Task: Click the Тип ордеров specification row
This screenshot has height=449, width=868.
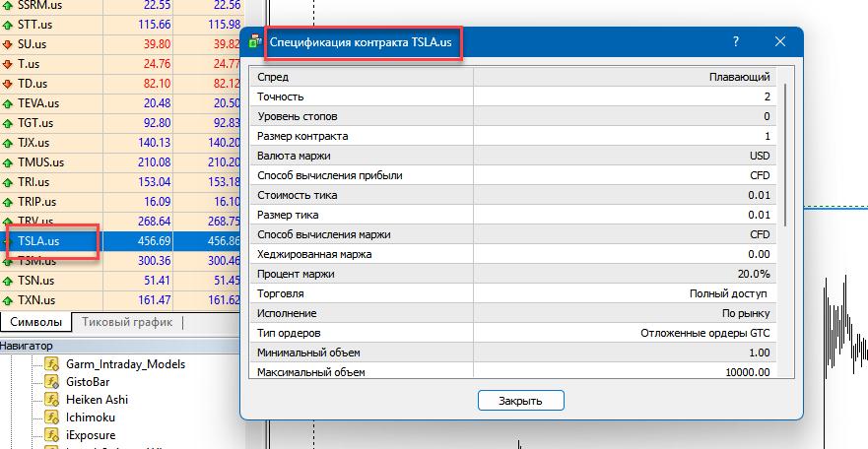Action: pyautogui.click(x=512, y=333)
